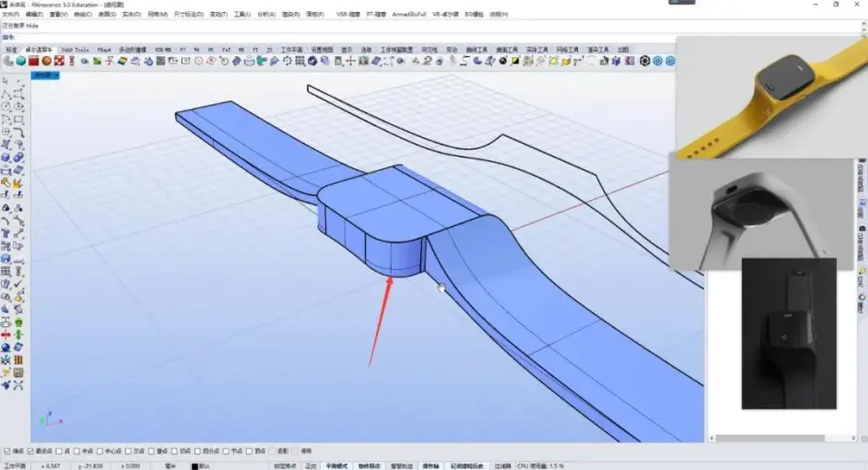The width and height of the screenshot is (868, 470).
Task: Switch to the 标准 toolbar tab
Action: point(11,50)
